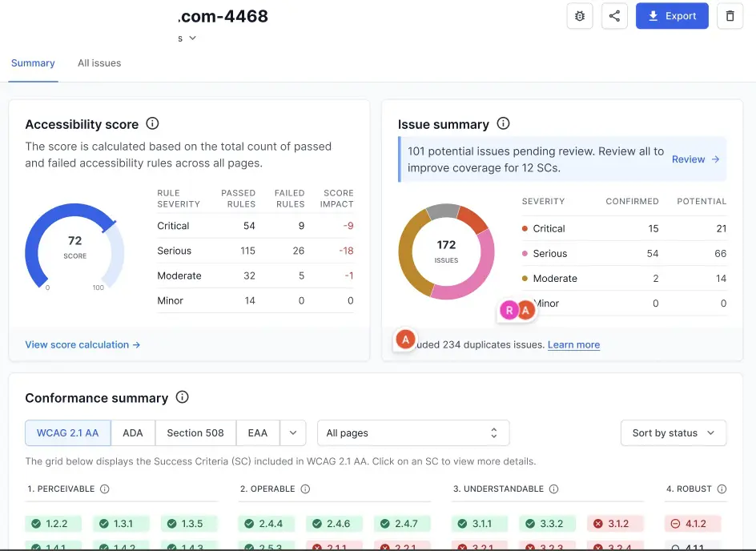Screen dimensions: 756x551
Task: Show info for the Robust heading
Action: (722, 489)
